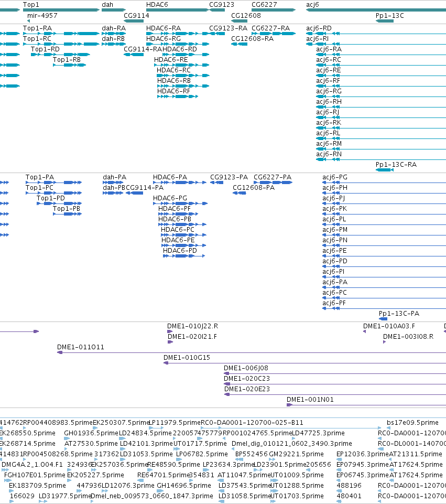
Task: Select the DME1-020E23 clone
Action: 335,394
